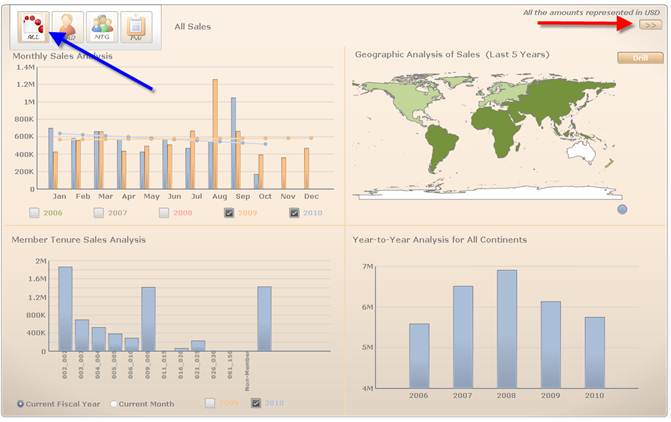This screenshot has width=671, height=422.
Task: Click the individual member icon
Action: [68, 27]
